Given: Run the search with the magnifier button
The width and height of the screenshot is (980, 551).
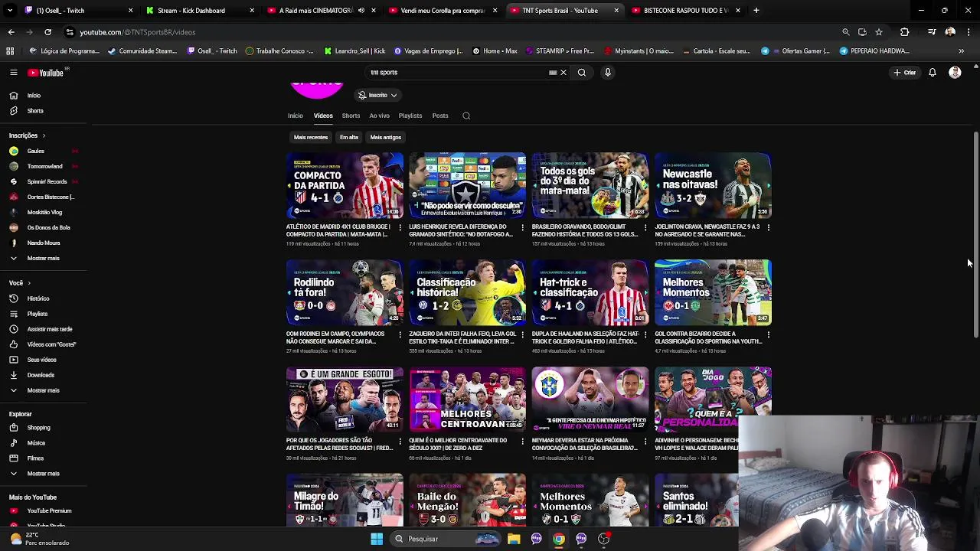Looking at the screenshot, I should tap(582, 73).
